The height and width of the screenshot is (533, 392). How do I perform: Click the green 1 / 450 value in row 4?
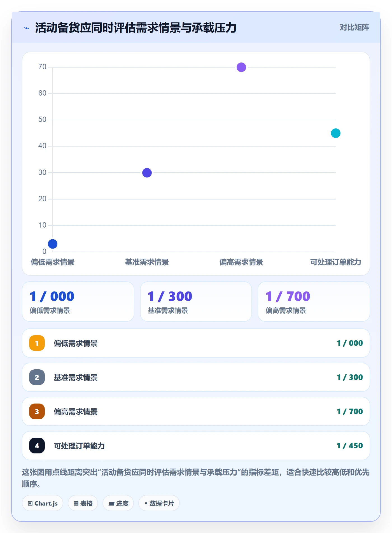tap(350, 446)
